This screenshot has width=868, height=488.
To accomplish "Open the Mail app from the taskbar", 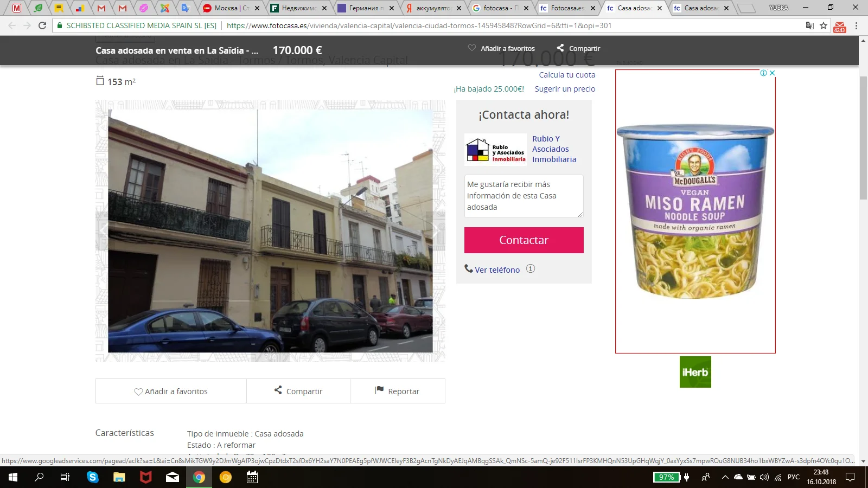I will click(x=172, y=477).
